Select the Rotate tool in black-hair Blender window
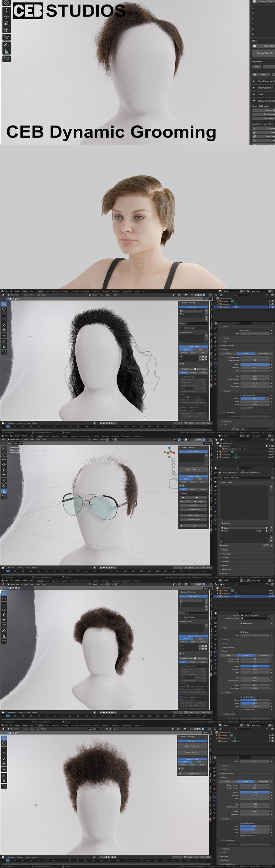This screenshot has width=275, height=868. tap(4, 320)
